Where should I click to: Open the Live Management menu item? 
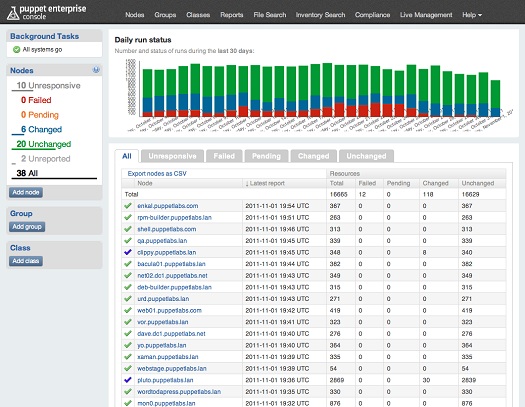pos(426,15)
